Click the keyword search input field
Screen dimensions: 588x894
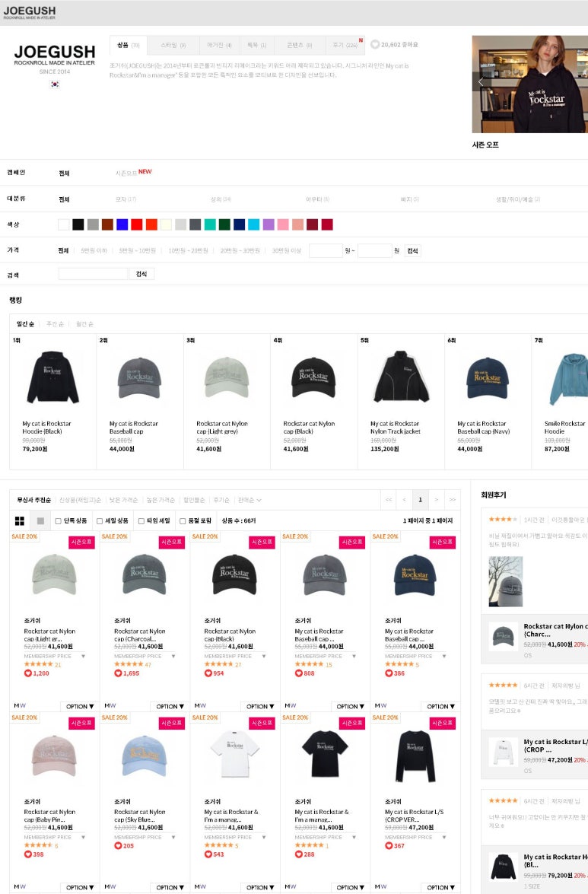(93, 274)
